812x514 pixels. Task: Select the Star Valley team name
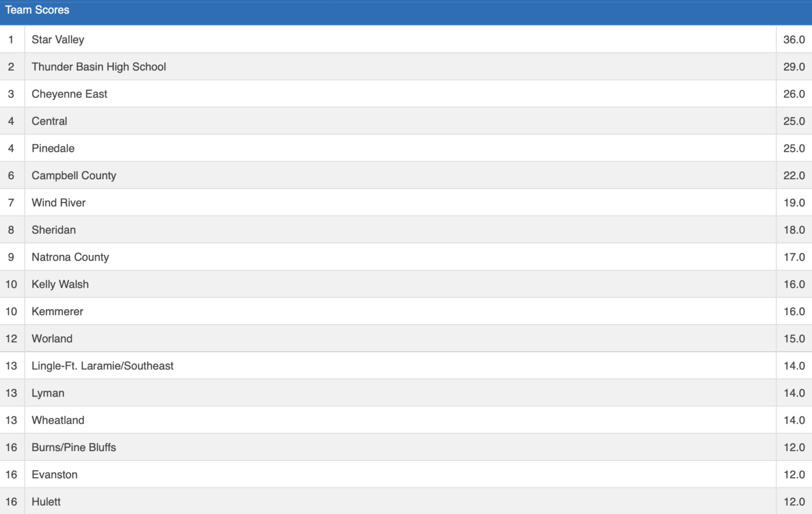point(58,40)
